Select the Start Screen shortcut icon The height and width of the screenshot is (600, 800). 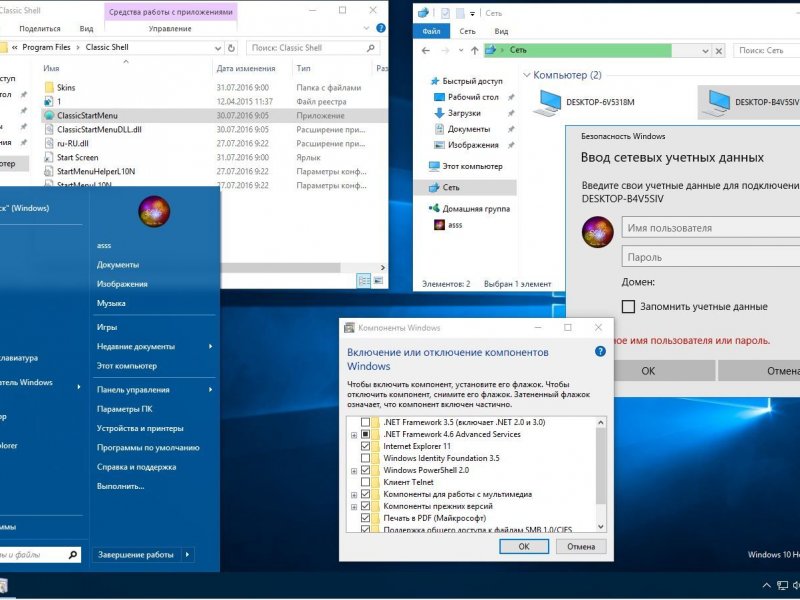[x=49, y=157]
